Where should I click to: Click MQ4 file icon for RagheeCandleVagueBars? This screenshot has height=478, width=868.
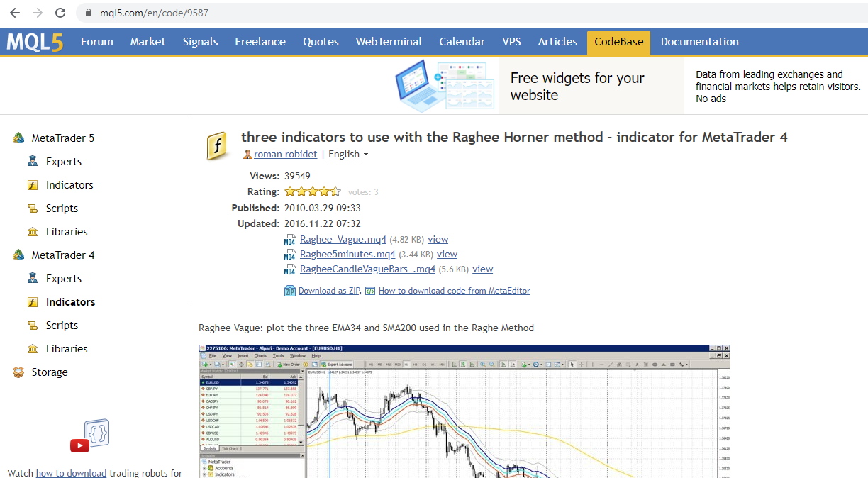[x=289, y=269]
